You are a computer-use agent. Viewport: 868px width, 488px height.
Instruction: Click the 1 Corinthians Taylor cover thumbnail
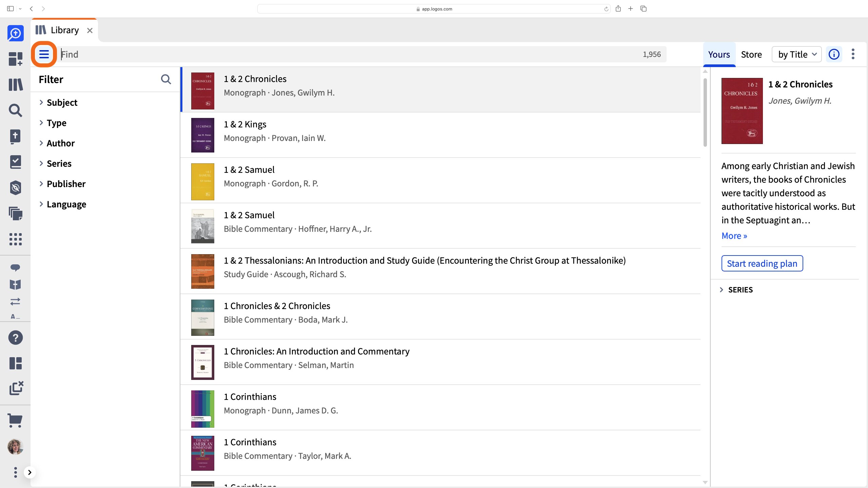click(x=202, y=453)
